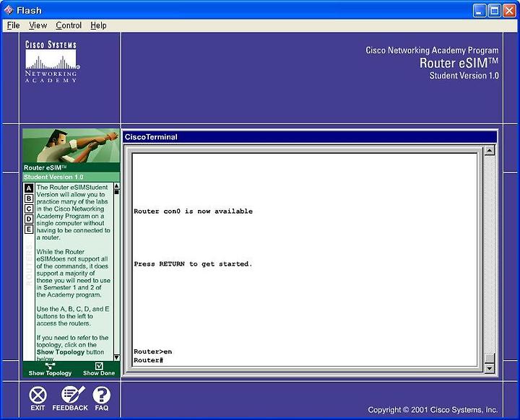Viewport: 520px width, 420px height.
Task: Click the EXIT icon
Action: pos(38,399)
